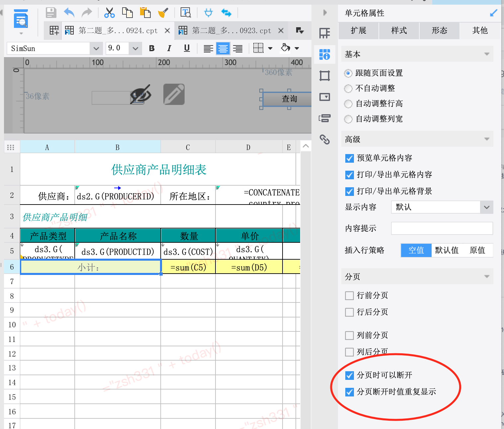The height and width of the screenshot is (429, 504).
Task: Uncheck 打印/导出单元格背景 checkbox
Action: (350, 191)
